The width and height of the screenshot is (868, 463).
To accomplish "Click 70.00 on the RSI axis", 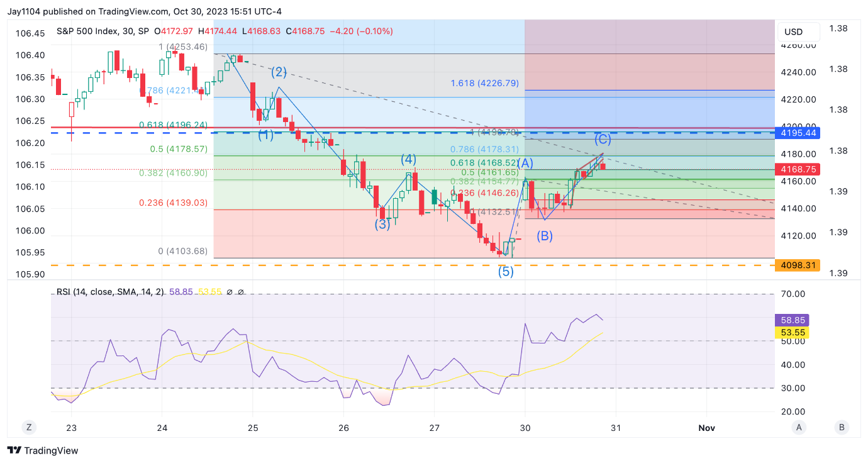I will pyautogui.click(x=794, y=294).
